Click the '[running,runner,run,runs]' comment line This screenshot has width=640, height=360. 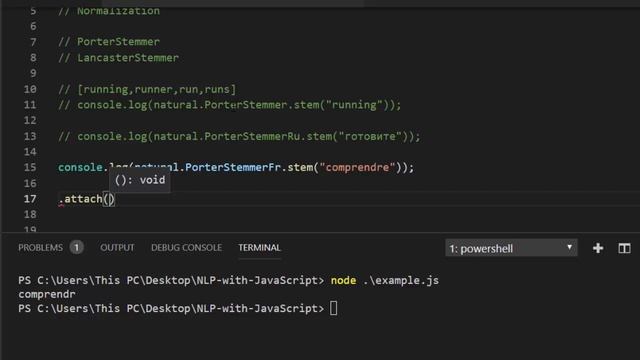[x=147, y=89]
